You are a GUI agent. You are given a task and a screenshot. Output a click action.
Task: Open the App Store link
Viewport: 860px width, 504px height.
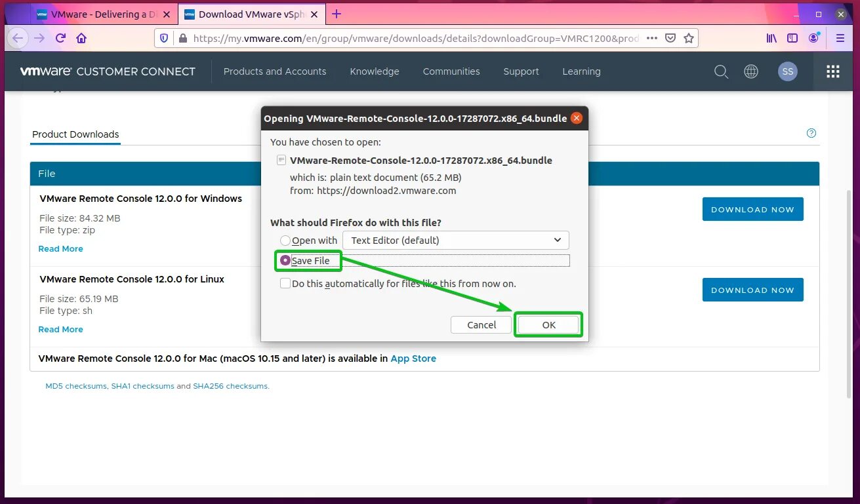(x=413, y=359)
